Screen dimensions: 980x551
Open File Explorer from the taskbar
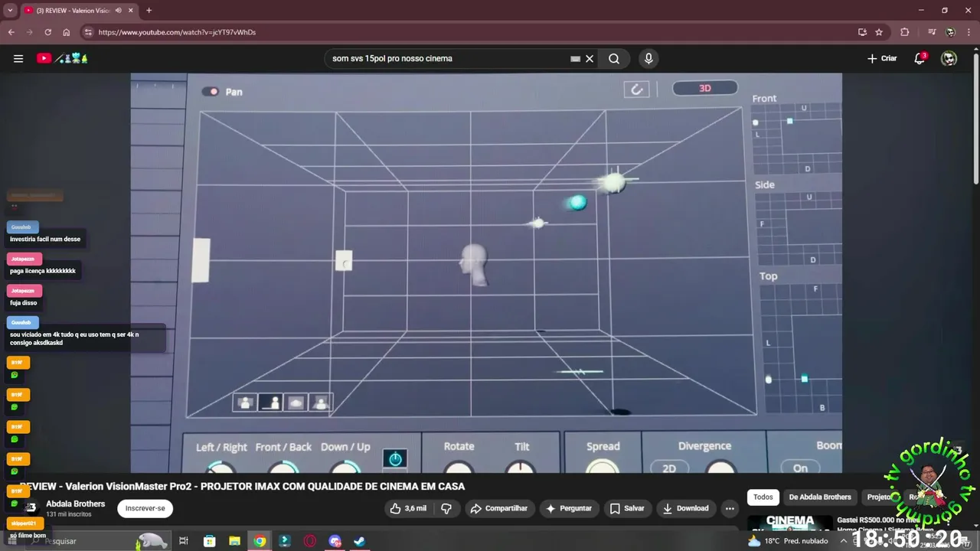click(x=234, y=541)
